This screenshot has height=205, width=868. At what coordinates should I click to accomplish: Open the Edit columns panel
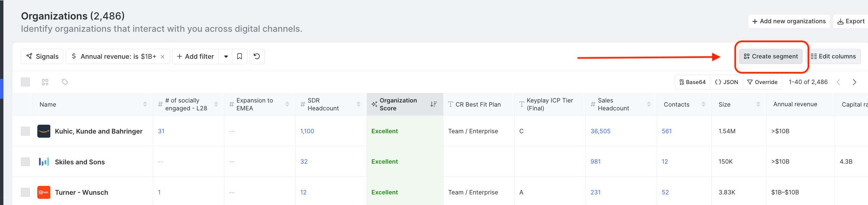tap(833, 56)
